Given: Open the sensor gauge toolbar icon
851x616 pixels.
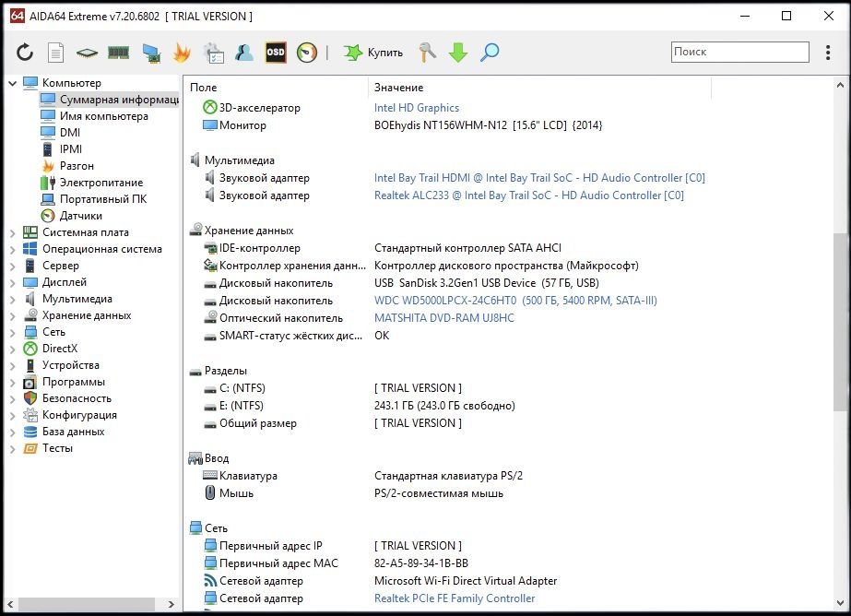Looking at the screenshot, I should tap(307, 53).
